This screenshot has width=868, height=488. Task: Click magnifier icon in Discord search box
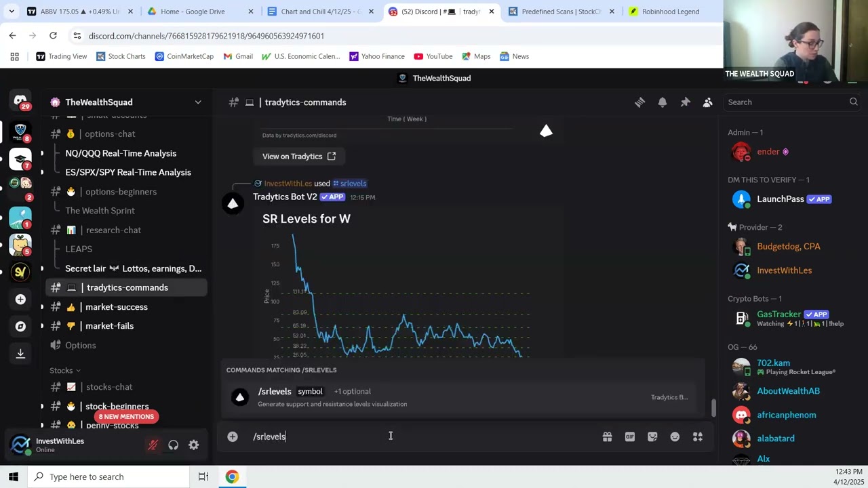tap(853, 102)
